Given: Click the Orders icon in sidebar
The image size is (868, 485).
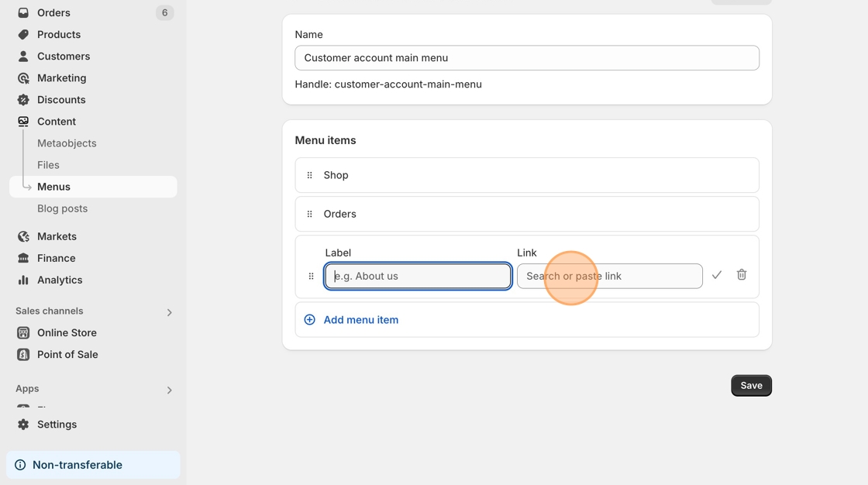Looking at the screenshot, I should [23, 12].
